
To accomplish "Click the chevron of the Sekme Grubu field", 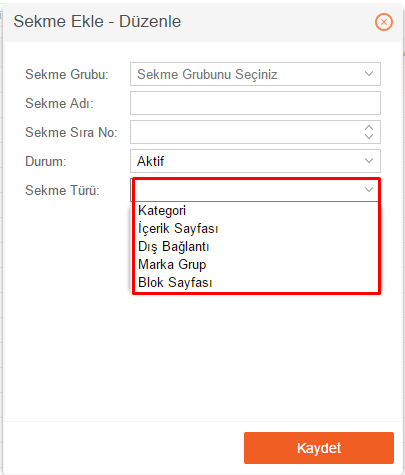I will click(369, 74).
